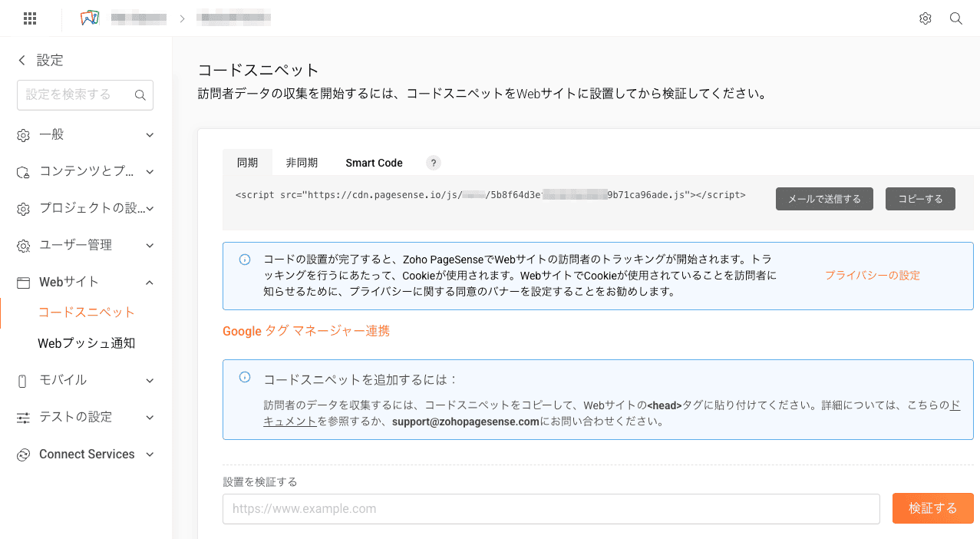Open the apps grid launcher icon
The width and height of the screenshot is (980, 539).
pos(31,18)
